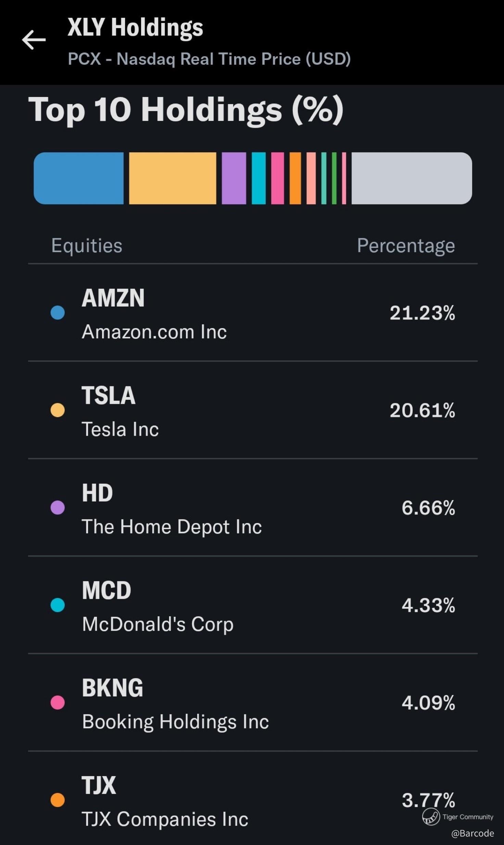The height and width of the screenshot is (845, 504).
Task: Select the gray remaining holdings bar segment
Action: (x=412, y=178)
